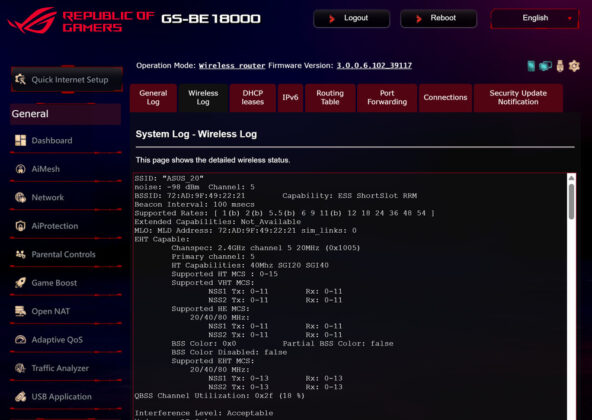
Task: Open the DHCP leases tab
Action: tap(253, 97)
